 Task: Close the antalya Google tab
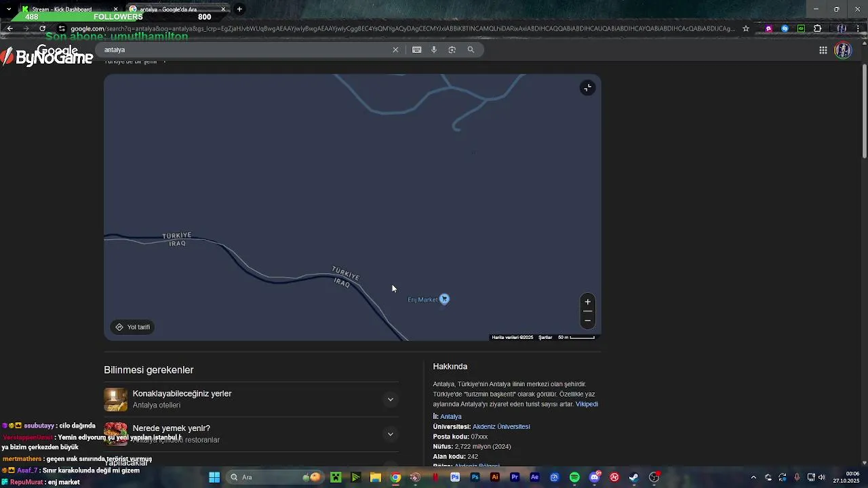[223, 9]
